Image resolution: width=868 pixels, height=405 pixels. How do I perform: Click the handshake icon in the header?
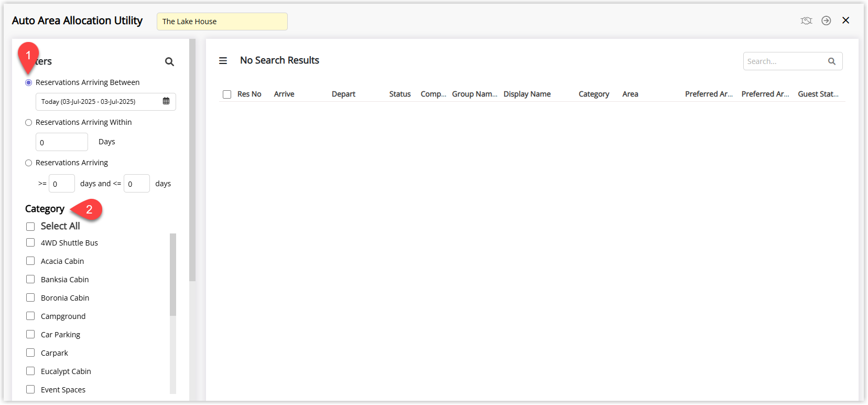click(806, 20)
